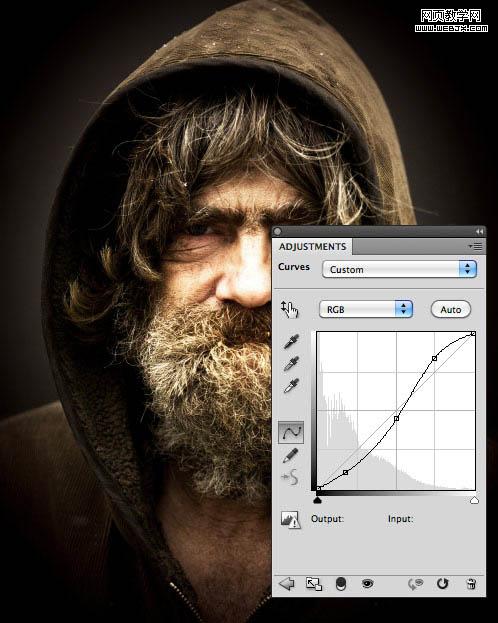Select the edit points curve tool

click(x=291, y=432)
